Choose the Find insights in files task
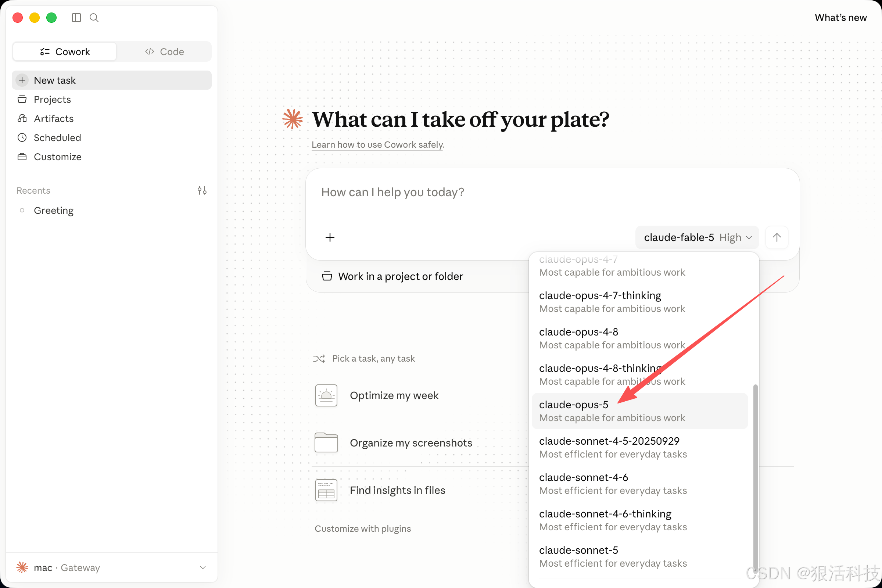The width and height of the screenshot is (882, 588). point(398,490)
